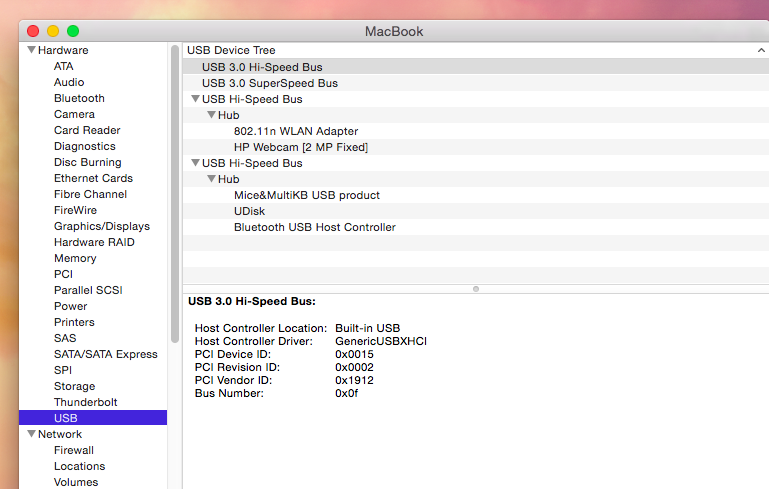
Task: Open Bluetooth in the Hardware sidebar
Action: click(79, 98)
